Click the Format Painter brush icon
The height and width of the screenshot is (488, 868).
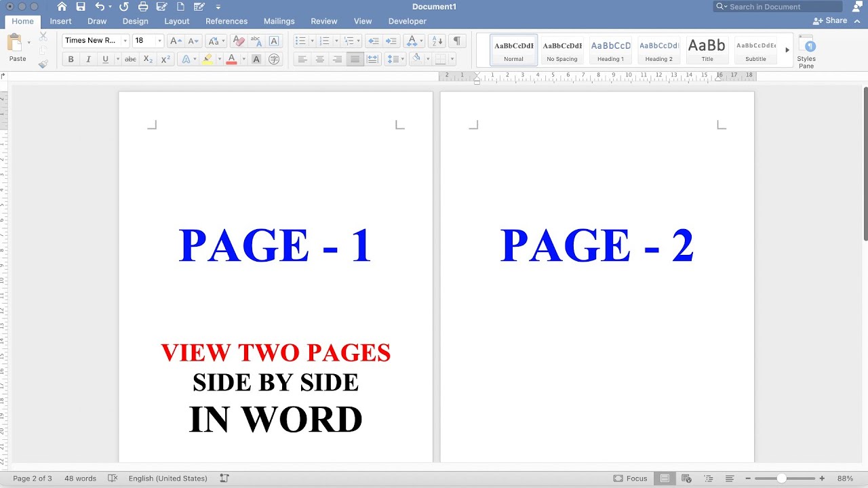point(43,64)
